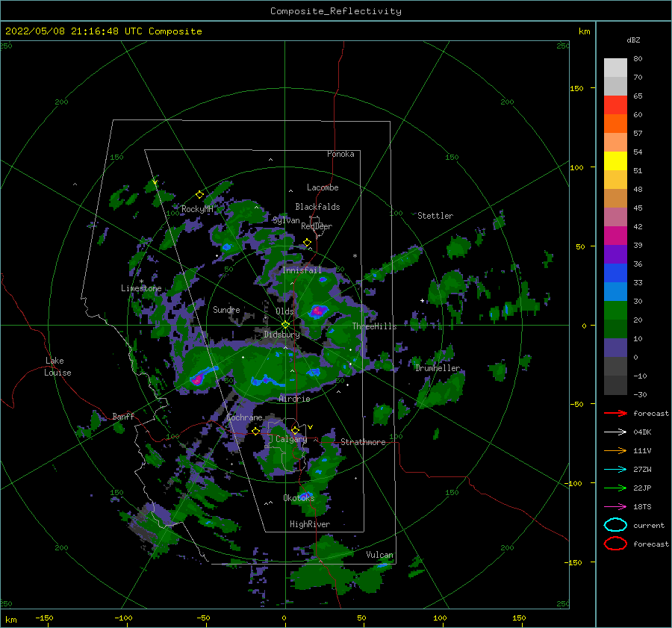The width and height of the screenshot is (672, 628).
Task: Click the Vulcan town label
Action: coord(379,555)
